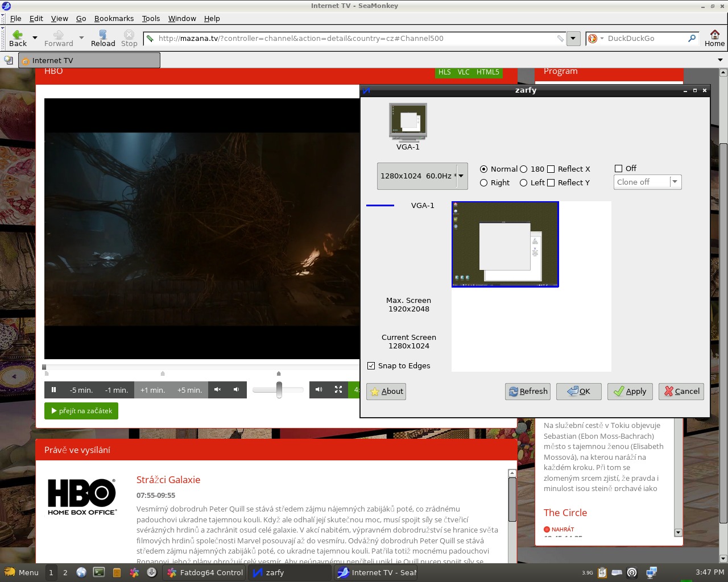Open the Bookmarks menu
This screenshot has width=728, height=582.
114,18
